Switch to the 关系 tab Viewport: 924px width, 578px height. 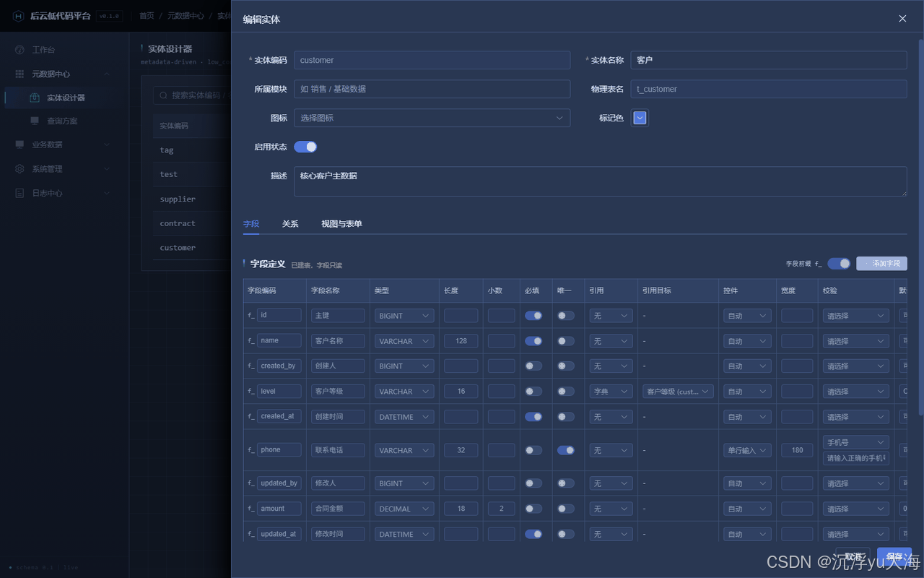tap(290, 224)
